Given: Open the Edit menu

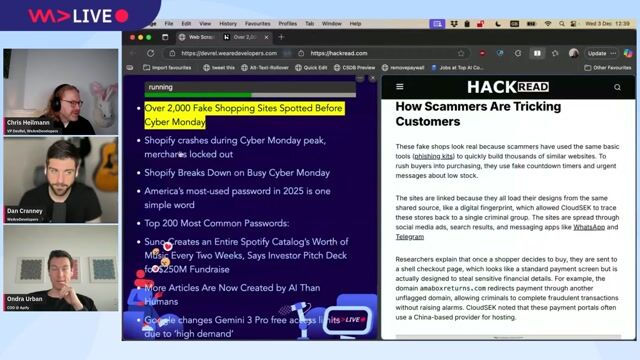Looking at the screenshot, I should click(x=186, y=24).
